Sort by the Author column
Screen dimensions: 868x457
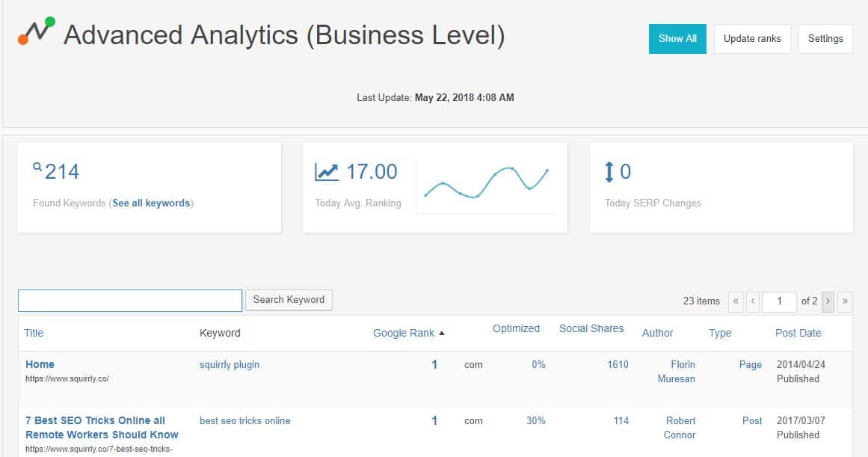[x=658, y=333]
